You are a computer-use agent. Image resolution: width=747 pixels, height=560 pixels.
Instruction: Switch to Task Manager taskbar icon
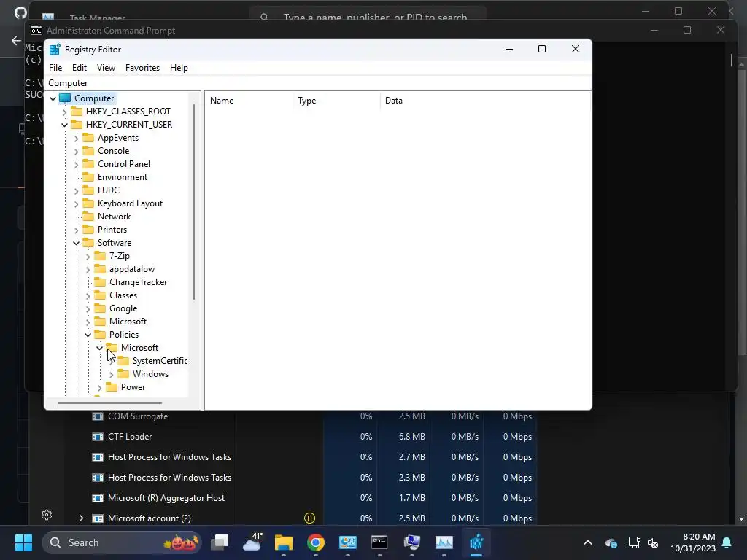(444, 542)
